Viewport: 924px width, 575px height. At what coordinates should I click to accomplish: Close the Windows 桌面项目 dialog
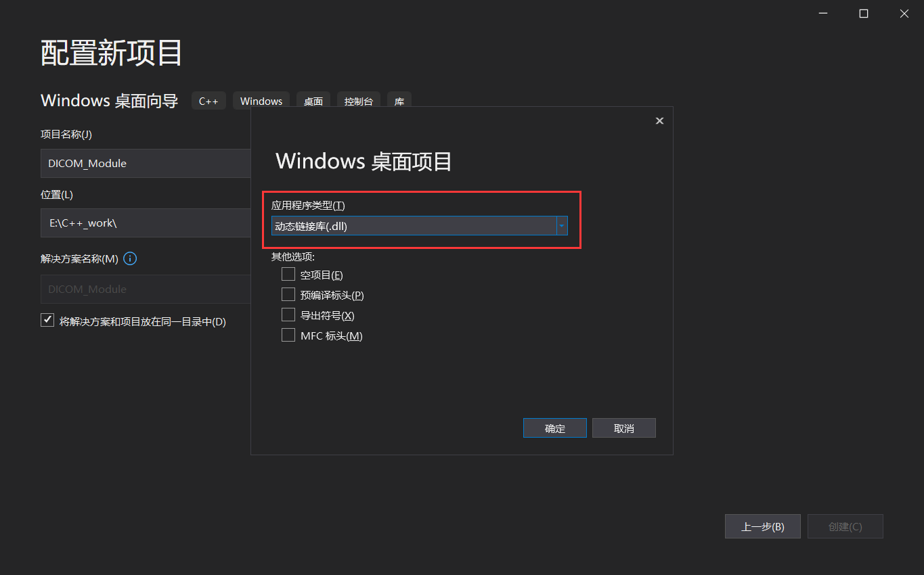pyautogui.click(x=659, y=120)
